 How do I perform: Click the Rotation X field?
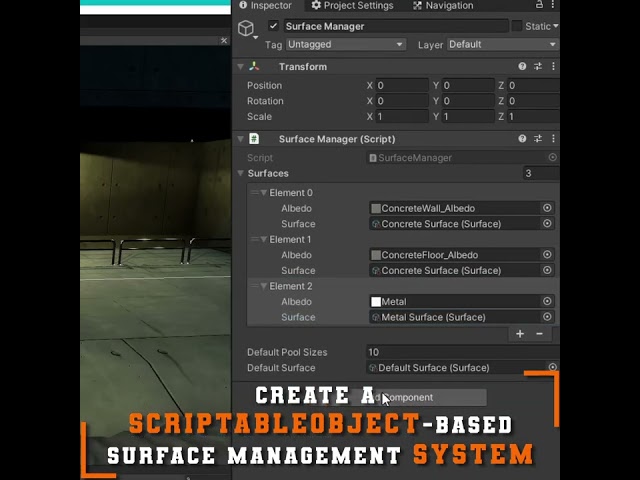(x=402, y=101)
